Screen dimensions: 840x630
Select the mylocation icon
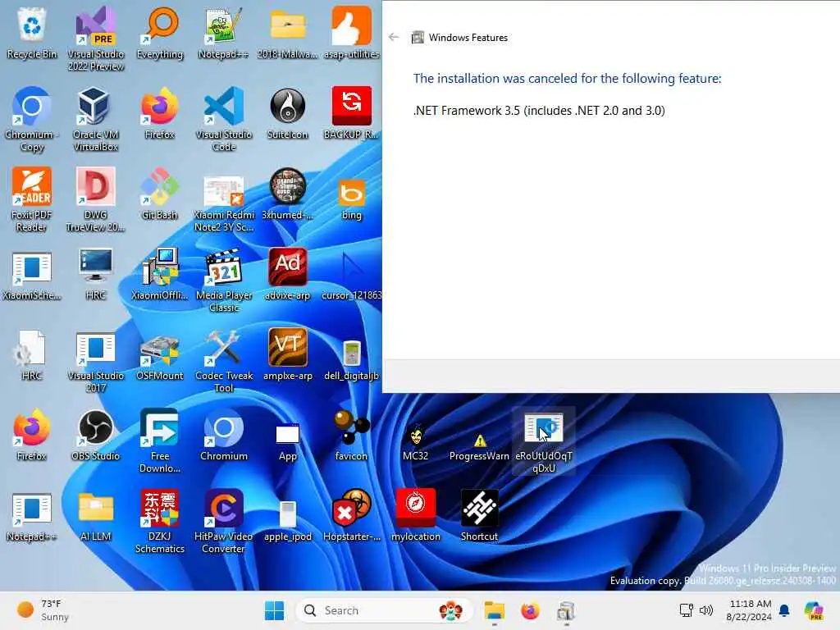416,515
